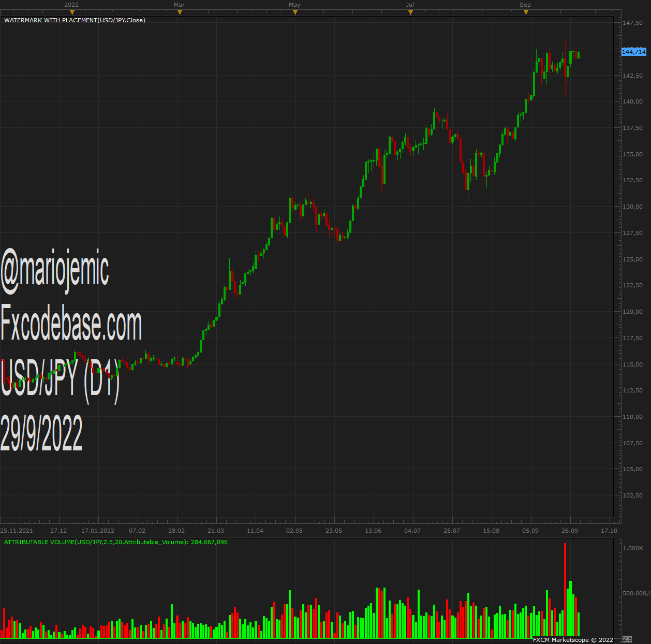
Task: Click the current price tag 144,714
Action: point(633,52)
